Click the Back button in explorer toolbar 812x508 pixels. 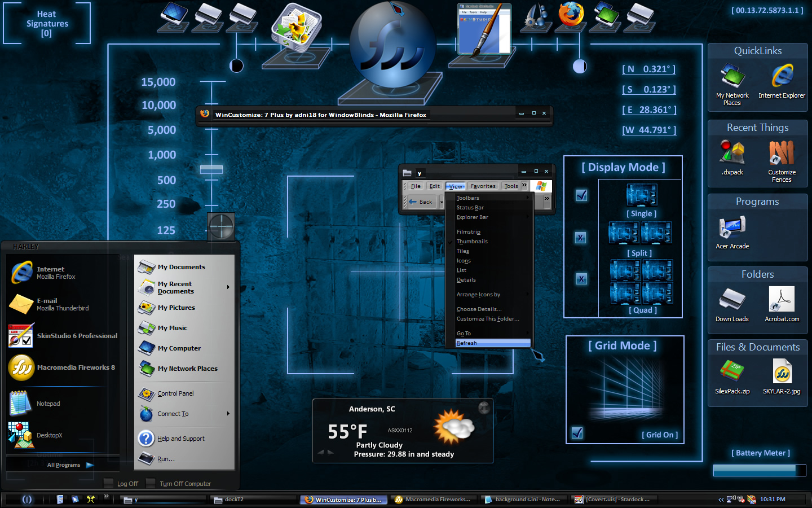[421, 202]
